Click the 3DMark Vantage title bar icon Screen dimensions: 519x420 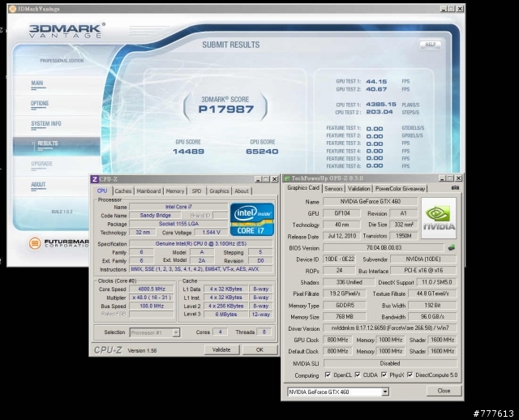(x=13, y=9)
